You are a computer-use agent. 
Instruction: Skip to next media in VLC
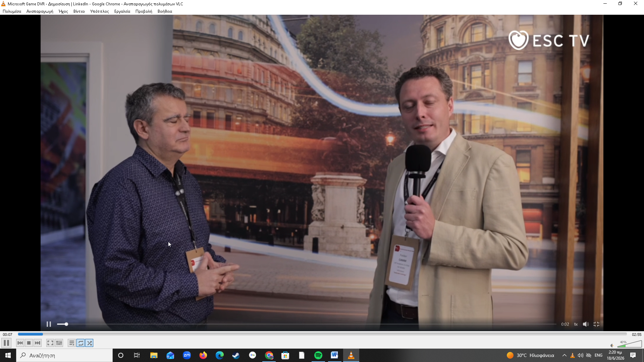(38, 343)
